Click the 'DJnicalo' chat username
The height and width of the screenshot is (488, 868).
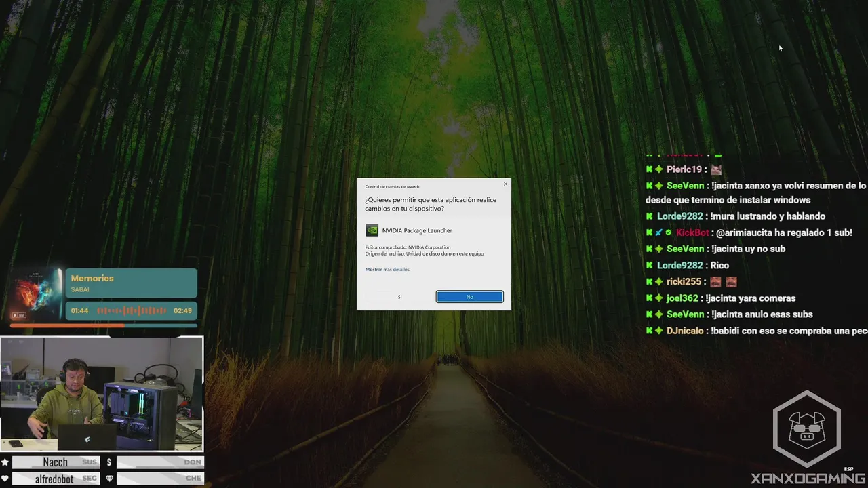[685, 331]
